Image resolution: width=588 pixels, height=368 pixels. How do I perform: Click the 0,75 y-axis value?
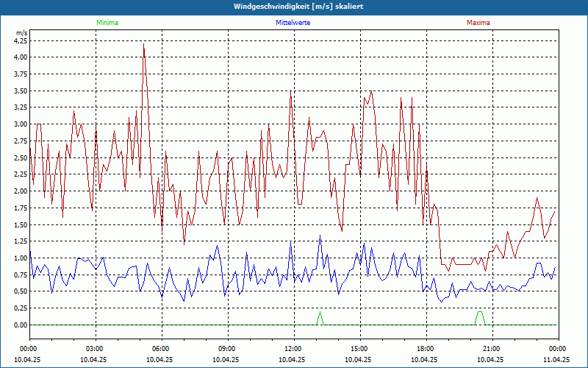coord(21,275)
